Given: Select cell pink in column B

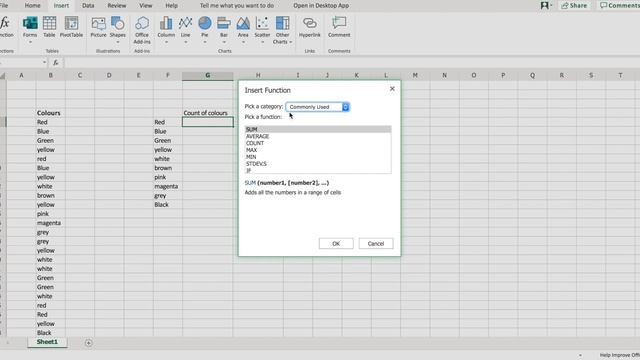Looking at the screenshot, I should coord(51,214).
